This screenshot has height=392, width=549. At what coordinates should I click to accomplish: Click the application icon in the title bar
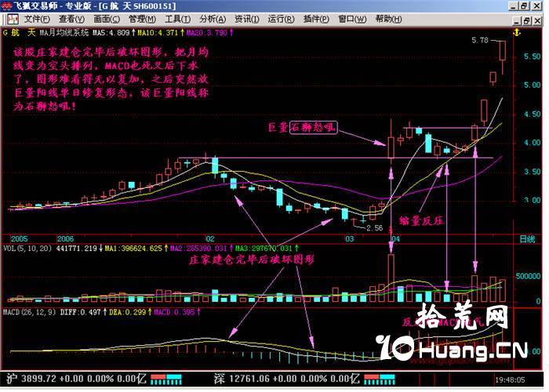pyautogui.click(x=6, y=5)
